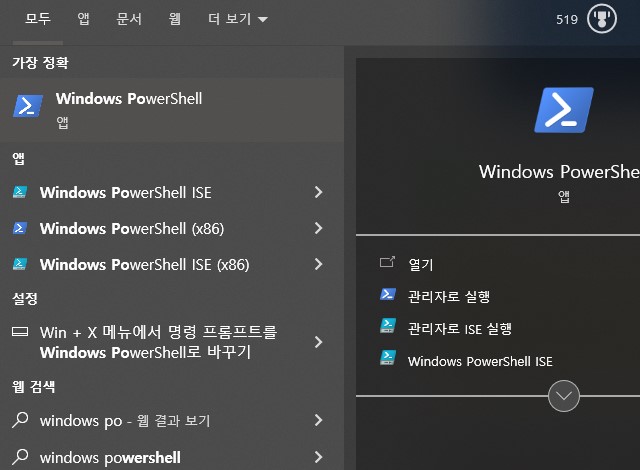Switch to the 웹 filter tab

[175, 19]
